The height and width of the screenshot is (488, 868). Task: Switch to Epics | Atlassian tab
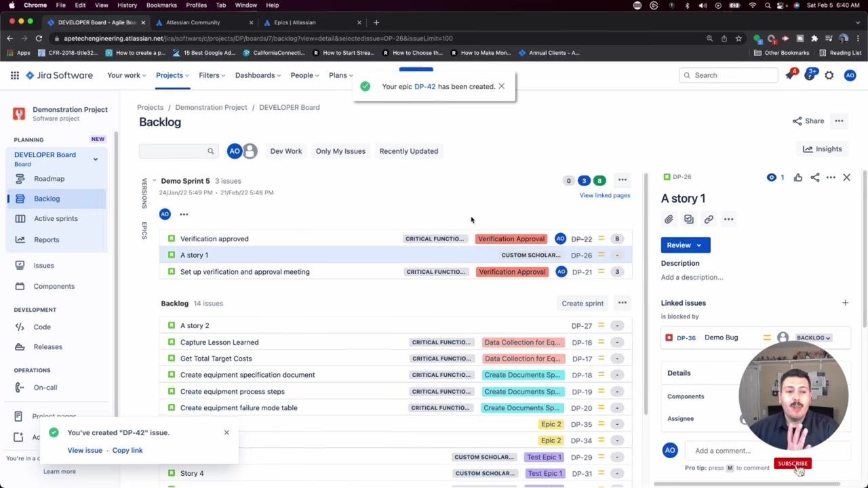coord(311,22)
